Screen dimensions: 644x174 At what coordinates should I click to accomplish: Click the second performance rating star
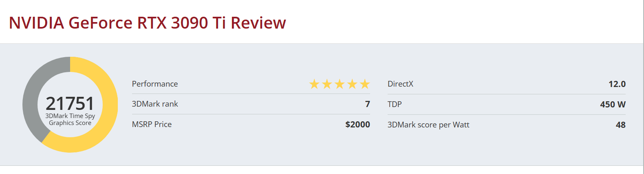pos(327,84)
